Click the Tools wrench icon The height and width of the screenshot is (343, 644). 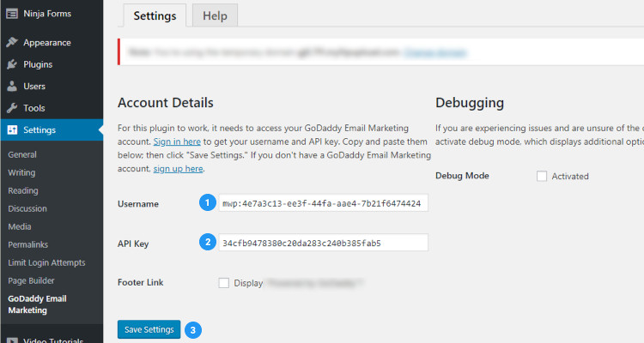12,108
